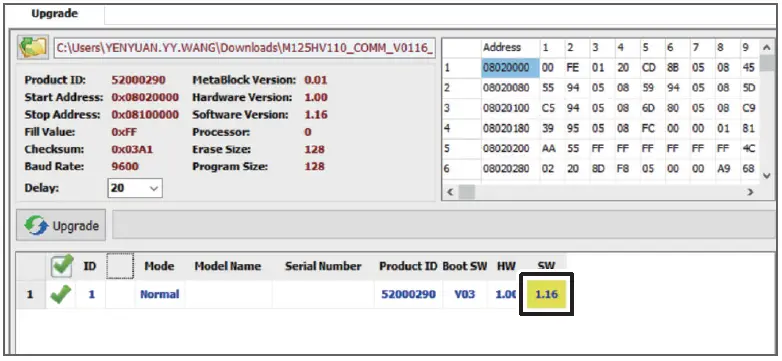Select Boot SW cell V03
The width and height of the screenshot is (782, 361).
click(x=465, y=294)
